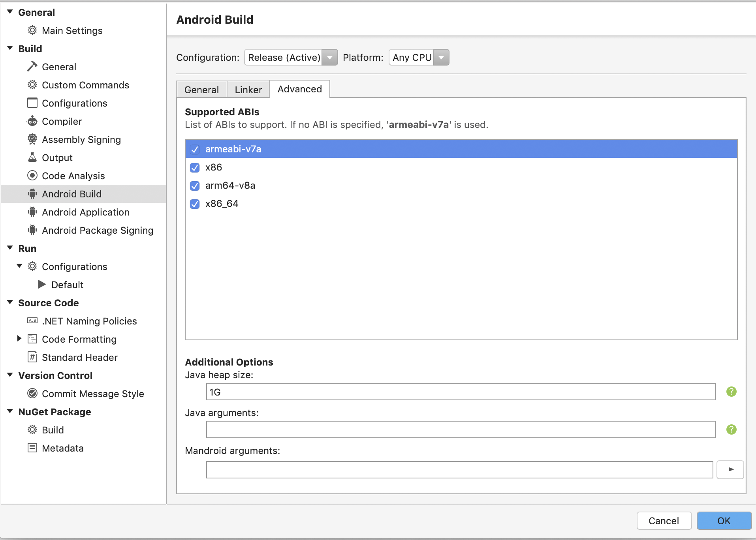Switch to the Linker tab
Image resolution: width=756 pixels, height=540 pixels.
click(248, 90)
